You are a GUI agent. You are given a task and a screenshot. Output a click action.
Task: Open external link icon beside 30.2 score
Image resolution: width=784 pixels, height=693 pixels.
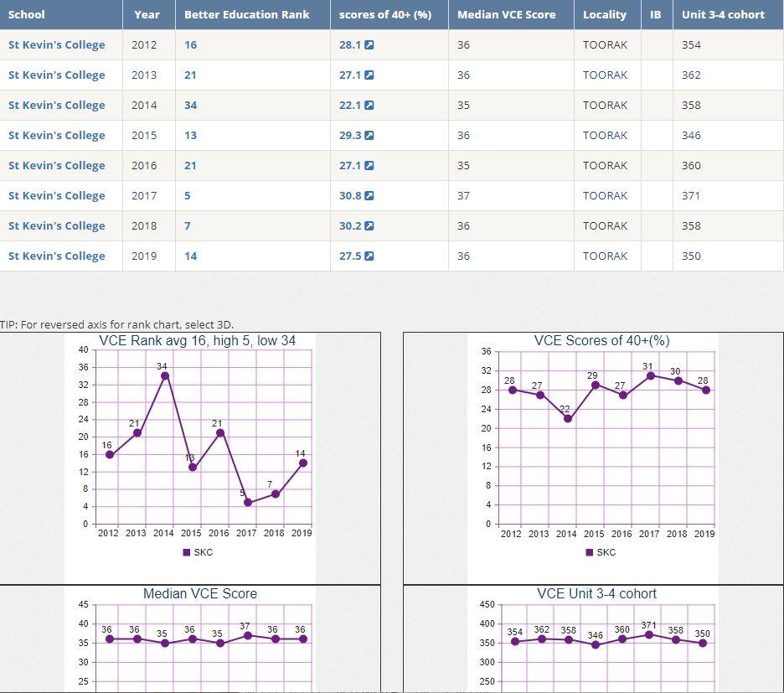[369, 226]
